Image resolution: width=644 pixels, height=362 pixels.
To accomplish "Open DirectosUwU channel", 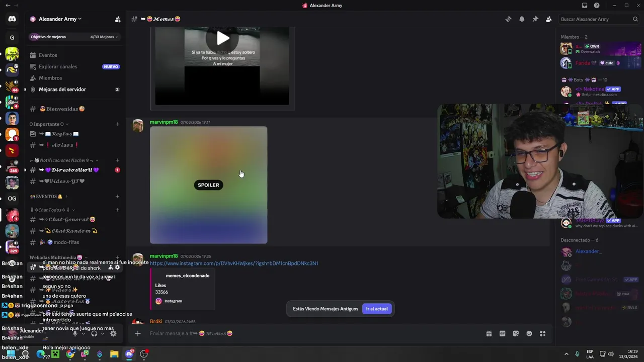I will [74, 170].
